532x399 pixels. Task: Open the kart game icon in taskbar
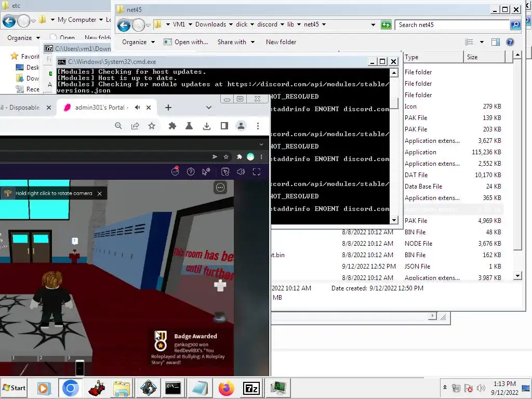97,388
